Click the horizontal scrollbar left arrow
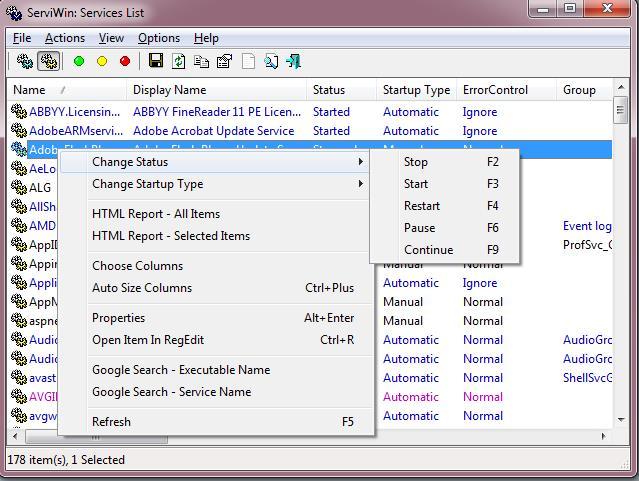This screenshot has height=481, width=639. pyautogui.click(x=15, y=437)
